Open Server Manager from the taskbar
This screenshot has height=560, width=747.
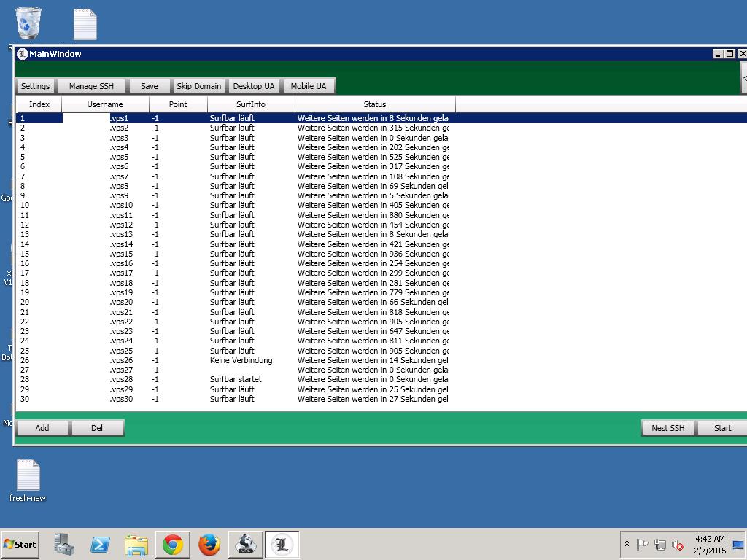point(64,544)
